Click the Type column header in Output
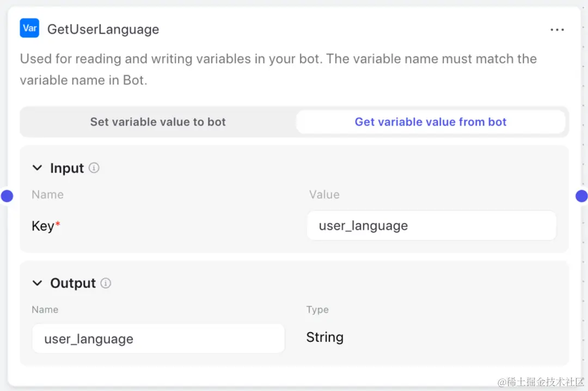The height and width of the screenshot is (391, 588). pyautogui.click(x=317, y=309)
